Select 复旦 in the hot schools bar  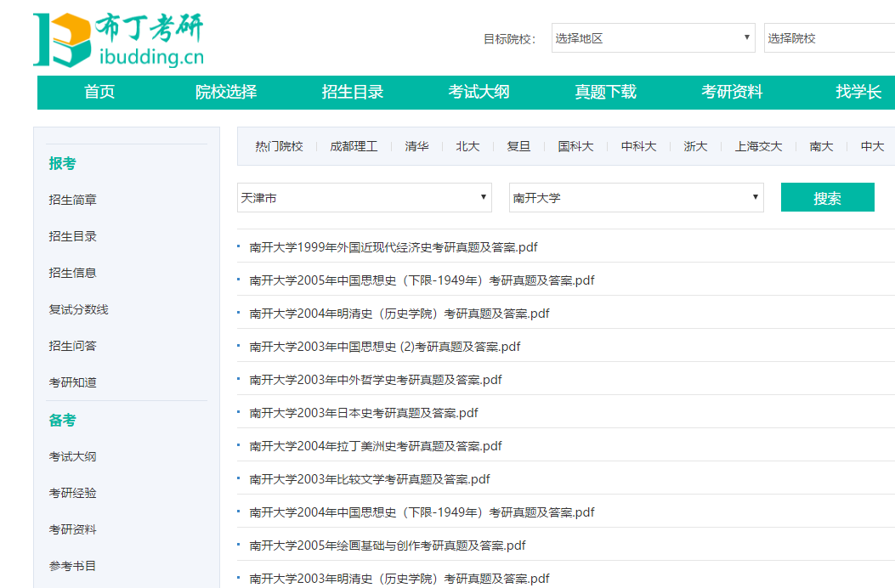coord(518,147)
